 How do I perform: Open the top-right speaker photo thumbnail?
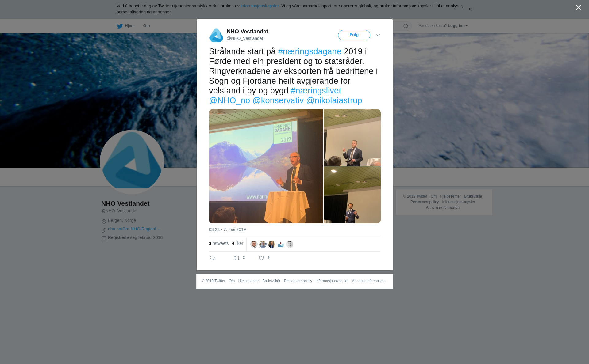tap(352, 138)
